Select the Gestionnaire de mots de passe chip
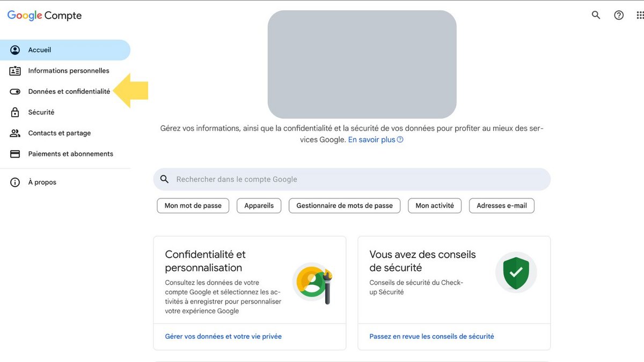This screenshot has height=362, width=644. coord(344,205)
